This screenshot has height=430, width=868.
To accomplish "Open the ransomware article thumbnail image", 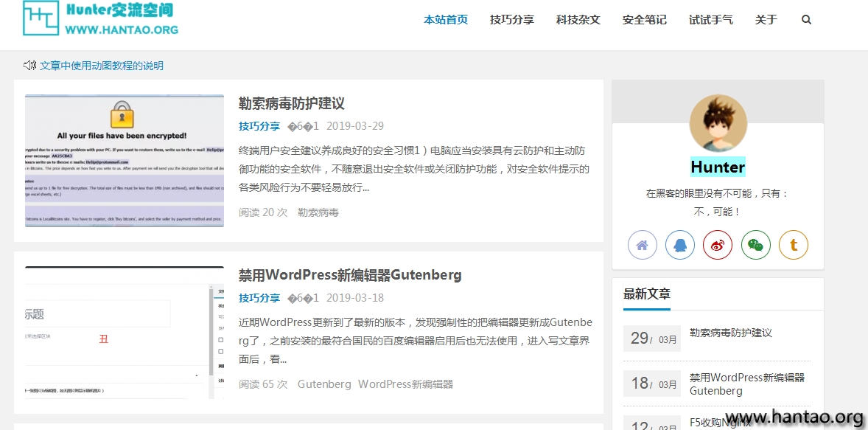I will pyautogui.click(x=125, y=160).
